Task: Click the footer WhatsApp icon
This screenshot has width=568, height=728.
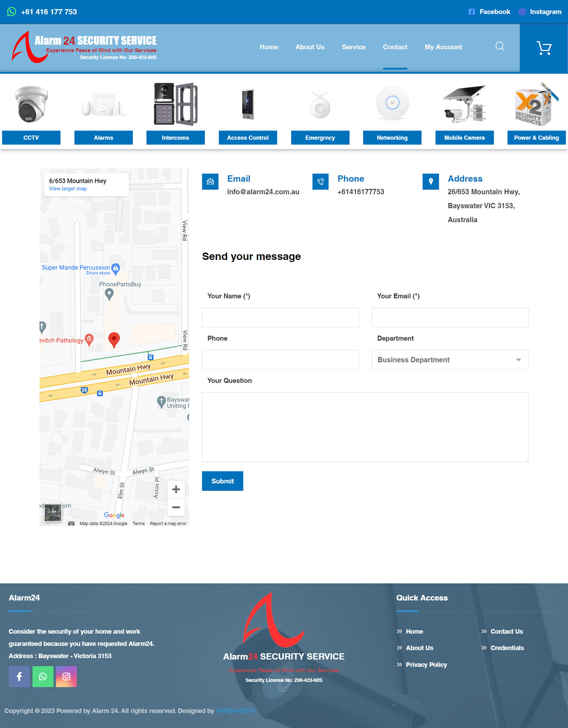Action: coord(43,677)
